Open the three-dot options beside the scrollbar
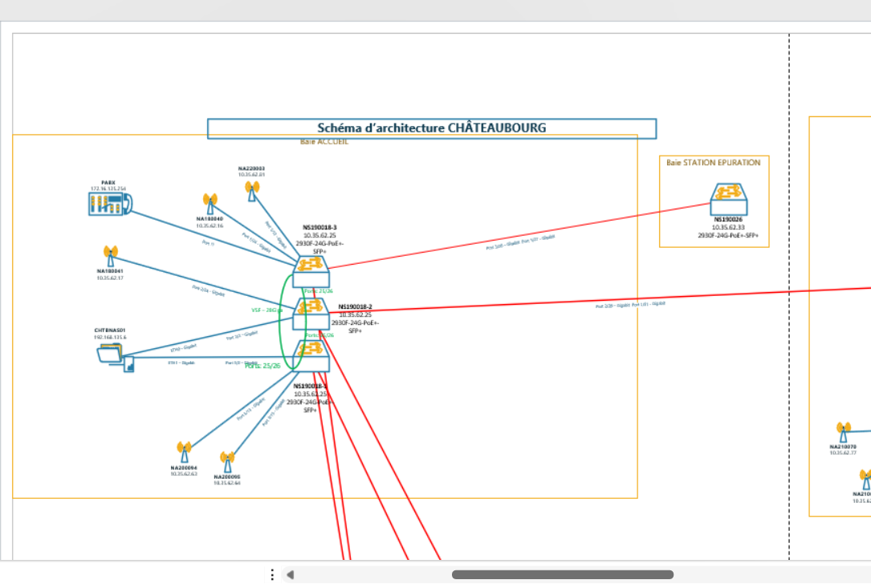871x588 pixels. point(272,574)
